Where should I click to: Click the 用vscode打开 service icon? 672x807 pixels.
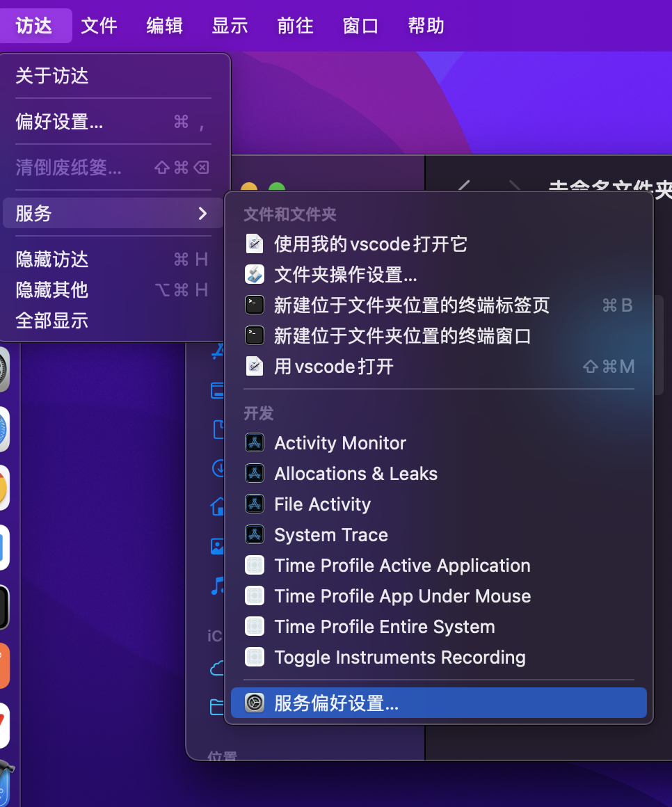pos(254,366)
